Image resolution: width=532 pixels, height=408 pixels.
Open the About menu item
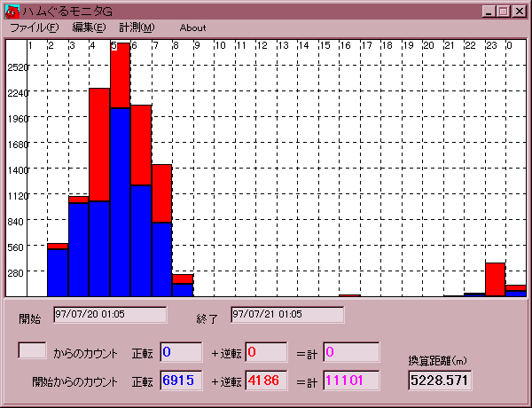click(192, 27)
